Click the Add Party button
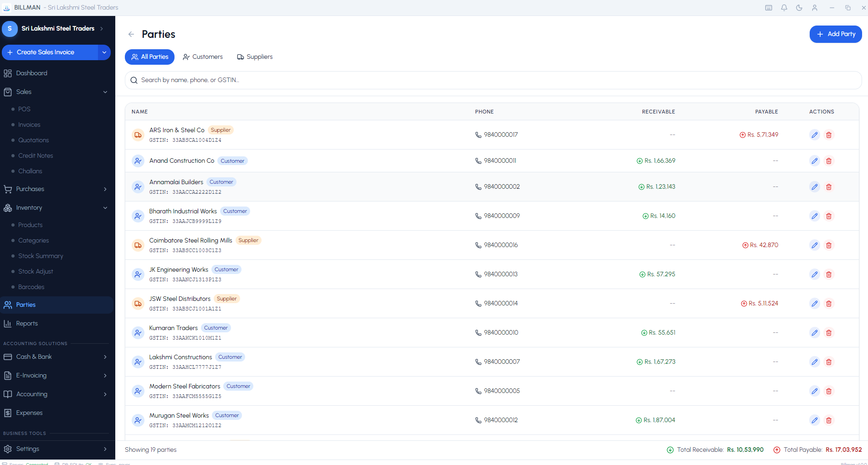 point(836,34)
